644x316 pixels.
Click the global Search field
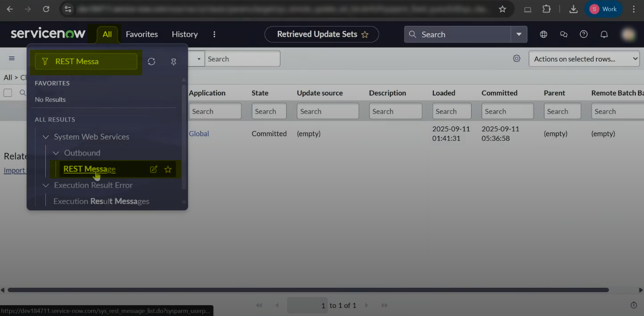pyautogui.click(x=458, y=35)
